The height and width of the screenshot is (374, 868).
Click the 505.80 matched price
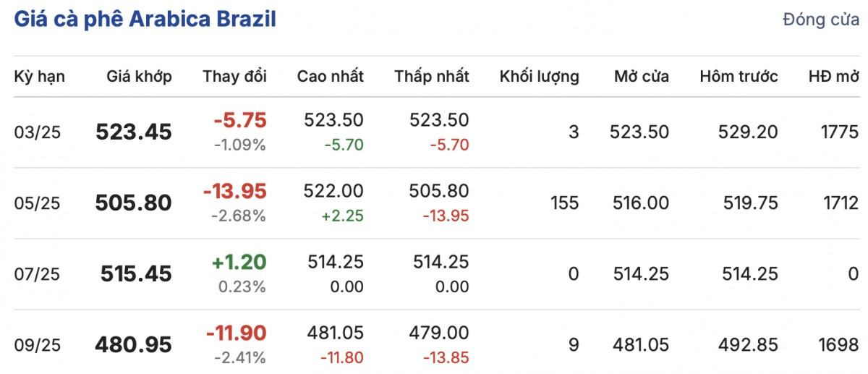coord(134,203)
